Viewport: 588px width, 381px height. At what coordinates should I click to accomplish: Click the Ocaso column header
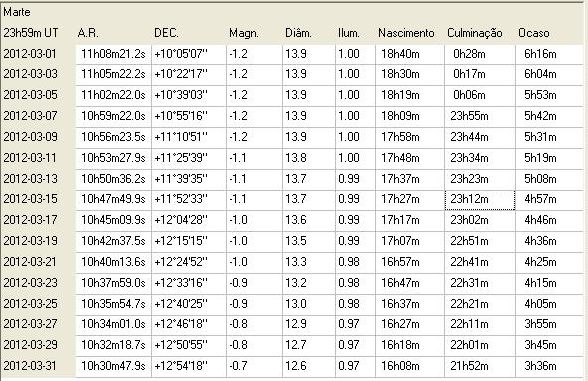(534, 33)
